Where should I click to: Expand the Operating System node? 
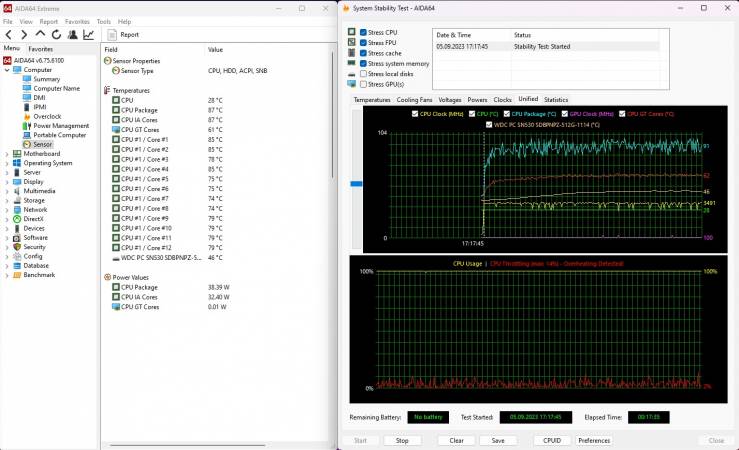7,163
